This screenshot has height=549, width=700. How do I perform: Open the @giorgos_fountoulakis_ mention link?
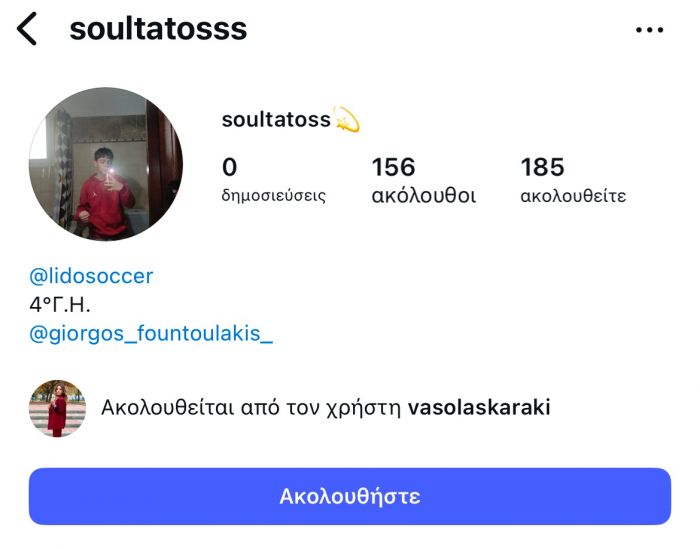coord(151,333)
